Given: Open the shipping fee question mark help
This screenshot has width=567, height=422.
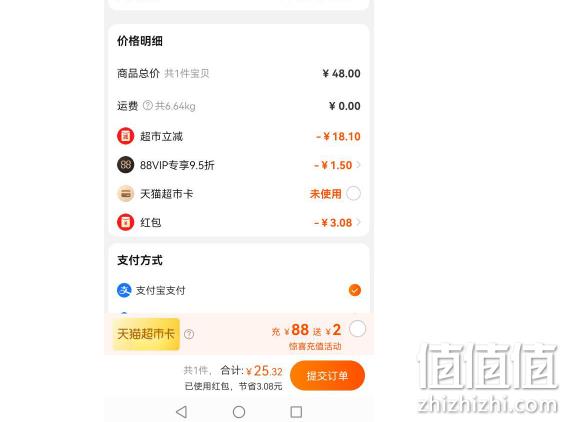Looking at the screenshot, I should pyautogui.click(x=148, y=106).
